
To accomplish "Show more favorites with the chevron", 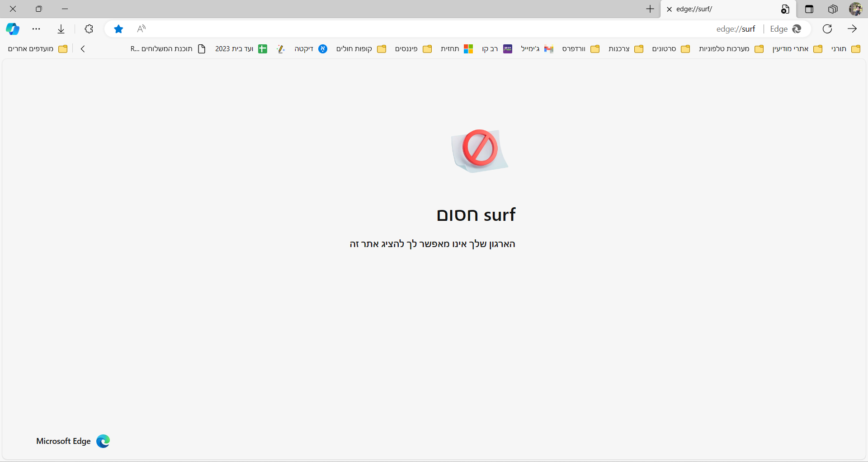I will point(83,49).
